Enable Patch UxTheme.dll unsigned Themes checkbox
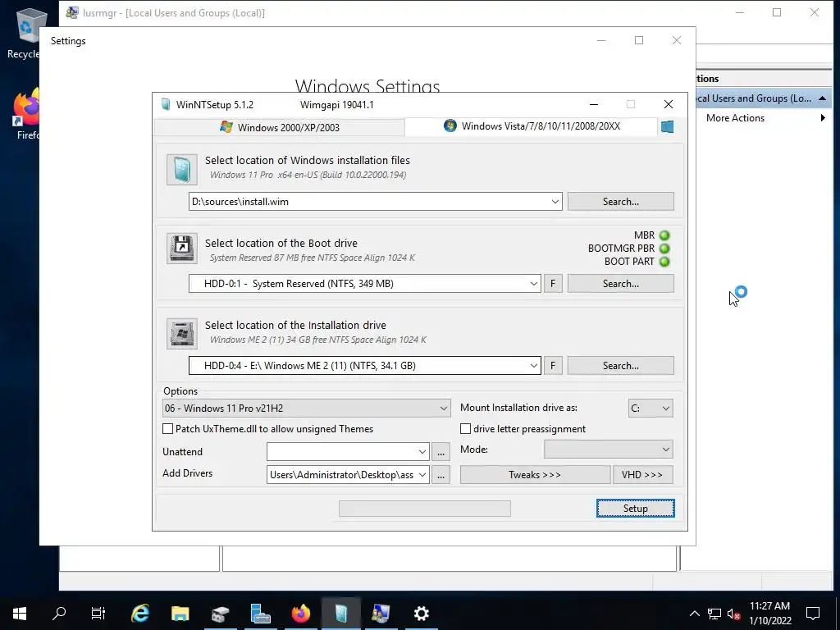This screenshot has width=840, height=630. [167, 429]
